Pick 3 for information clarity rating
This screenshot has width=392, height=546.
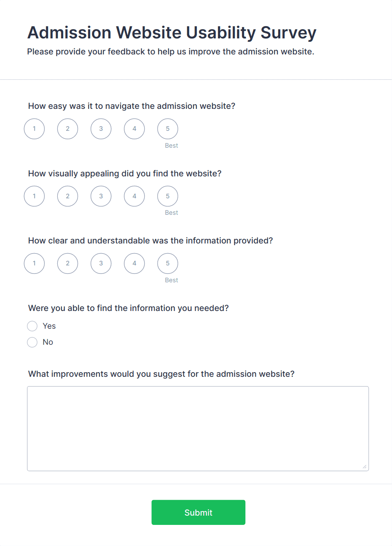click(x=101, y=263)
